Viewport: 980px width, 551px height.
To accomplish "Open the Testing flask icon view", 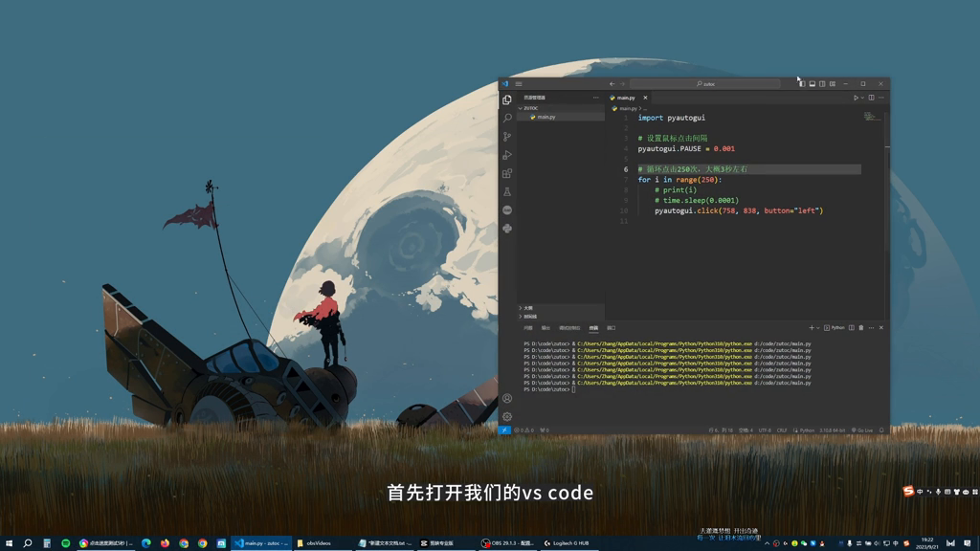I will point(507,192).
